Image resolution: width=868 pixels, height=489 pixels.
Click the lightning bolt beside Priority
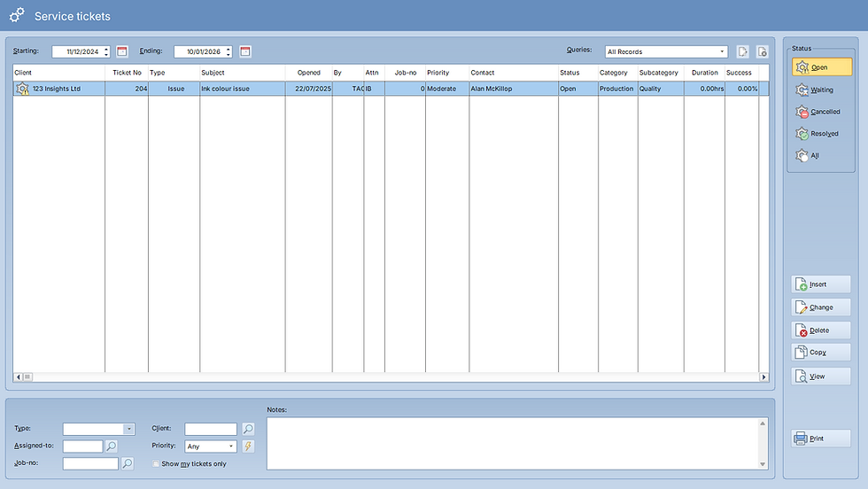[x=248, y=446]
